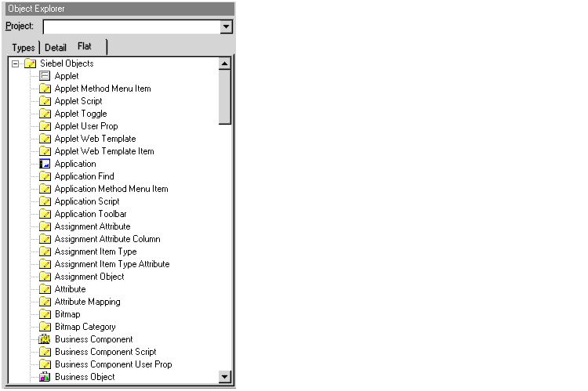The image size is (588, 391).
Task: Click the Business Object icon
Action: [45, 377]
